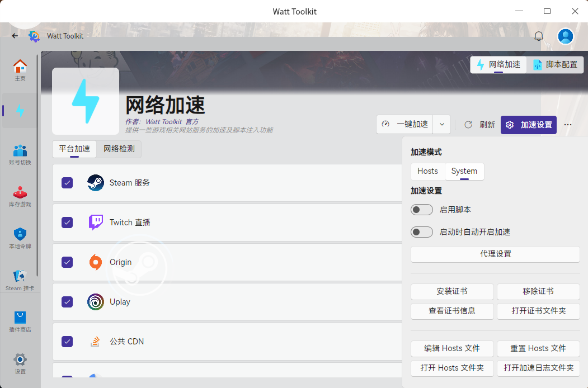Viewport: 588px width, 388px height.
Task: Switch to 网络加速 top tab
Action: (x=498, y=64)
